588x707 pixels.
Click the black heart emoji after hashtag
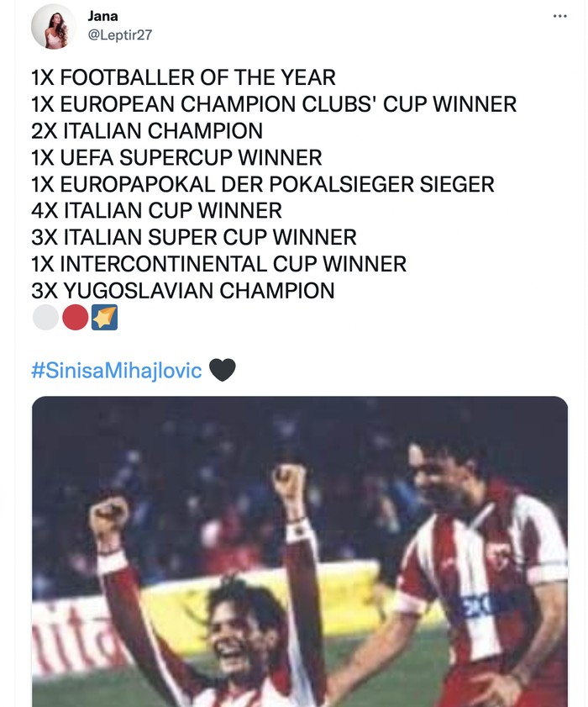pyautogui.click(x=222, y=370)
